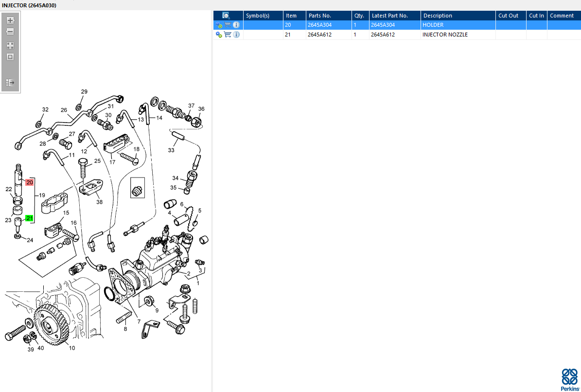Zoom out of the diagram with minus icon
Screen dimensions: 581x392
10,32
